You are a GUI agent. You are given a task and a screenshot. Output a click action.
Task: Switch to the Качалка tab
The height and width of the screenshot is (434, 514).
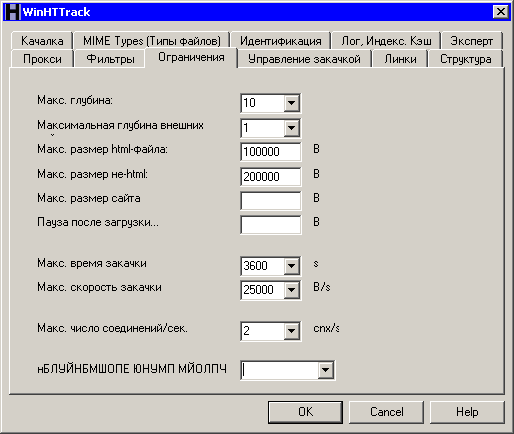click(x=42, y=41)
